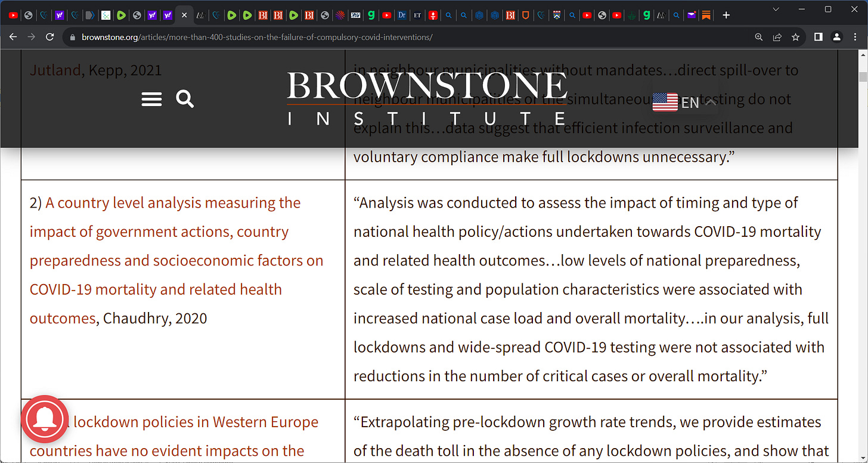The image size is (868, 463).
Task: Share this page from address bar
Action: pyautogui.click(x=777, y=37)
